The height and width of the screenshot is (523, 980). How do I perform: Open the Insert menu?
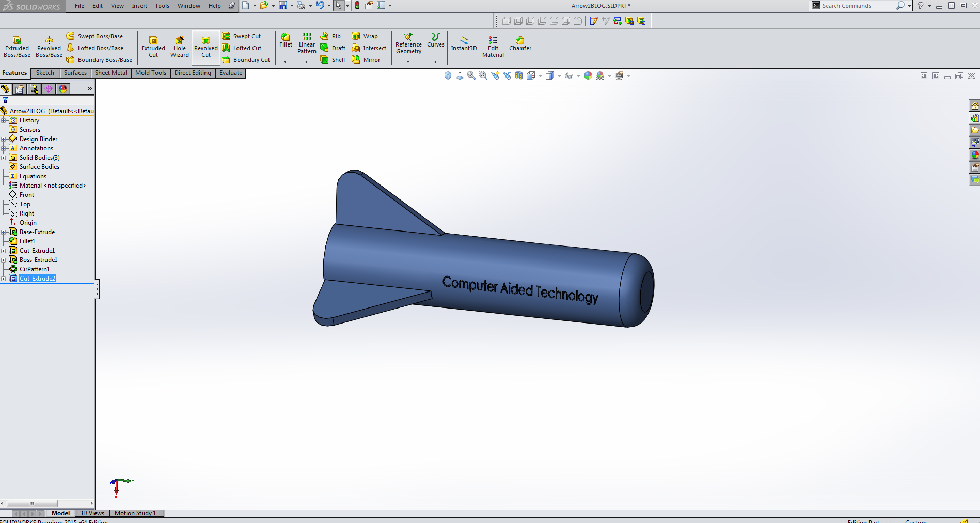[139, 6]
